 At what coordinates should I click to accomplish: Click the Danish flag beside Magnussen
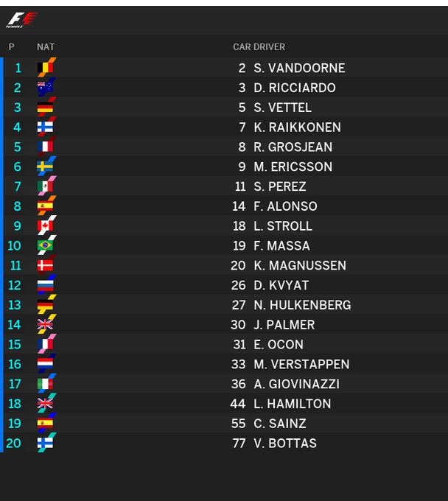click(x=45, y=266)
